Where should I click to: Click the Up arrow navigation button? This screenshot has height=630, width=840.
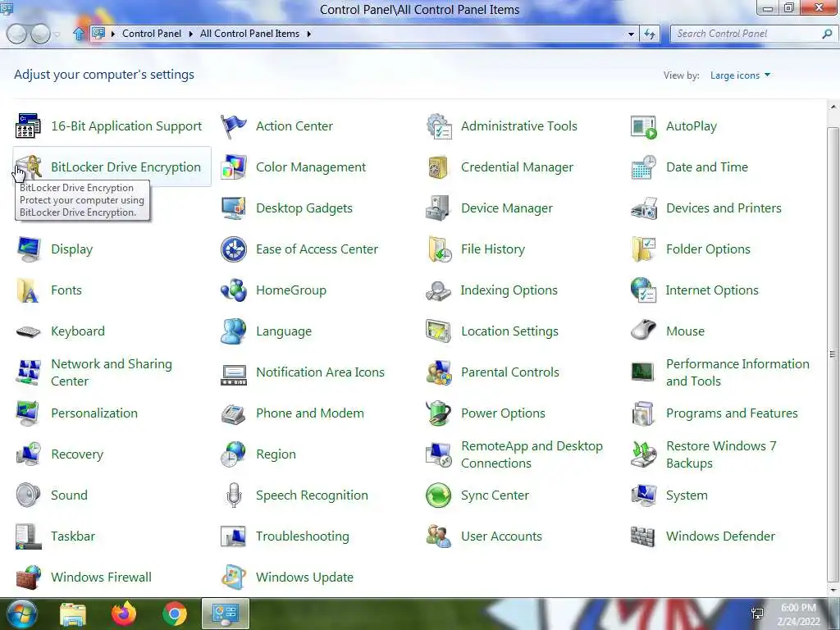tap(79, 34)
